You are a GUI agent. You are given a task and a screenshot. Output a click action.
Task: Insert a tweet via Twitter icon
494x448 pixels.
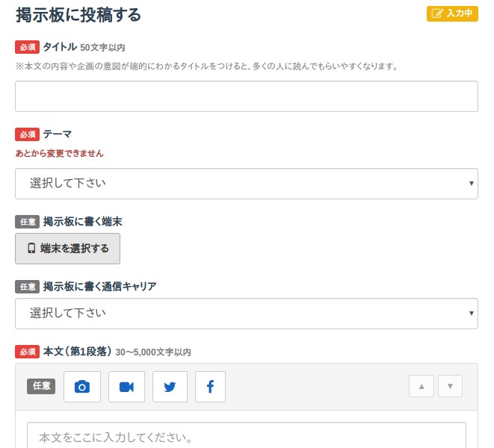[x=170, y=387]
